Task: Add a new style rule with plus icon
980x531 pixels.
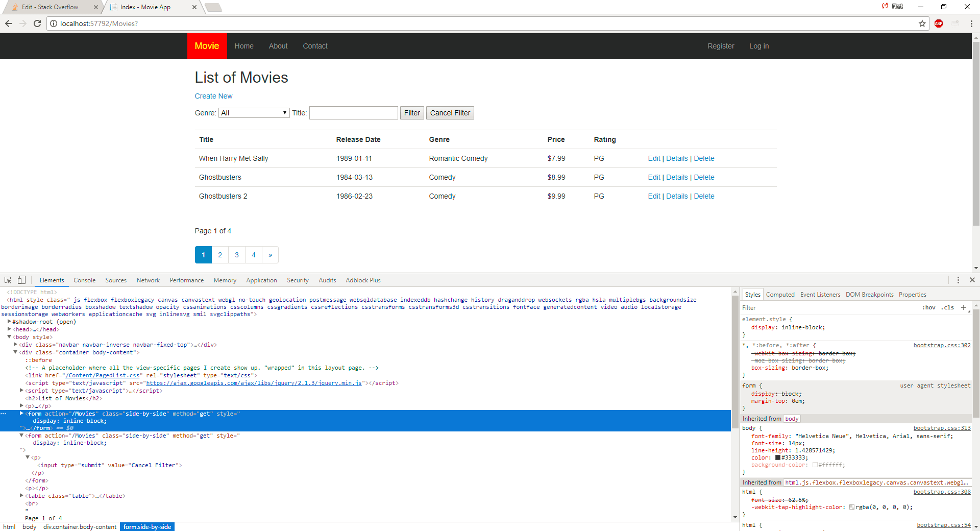Action: pos(963,307)
